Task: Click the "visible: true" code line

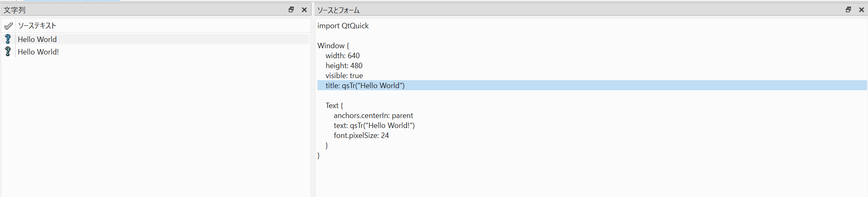Action: click(344, 76)
